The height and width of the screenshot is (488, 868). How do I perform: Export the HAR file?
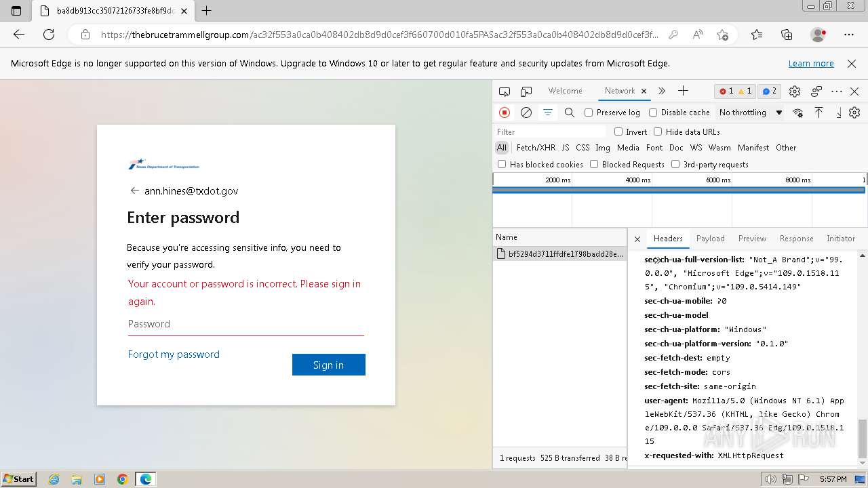[x=839, y=113]
